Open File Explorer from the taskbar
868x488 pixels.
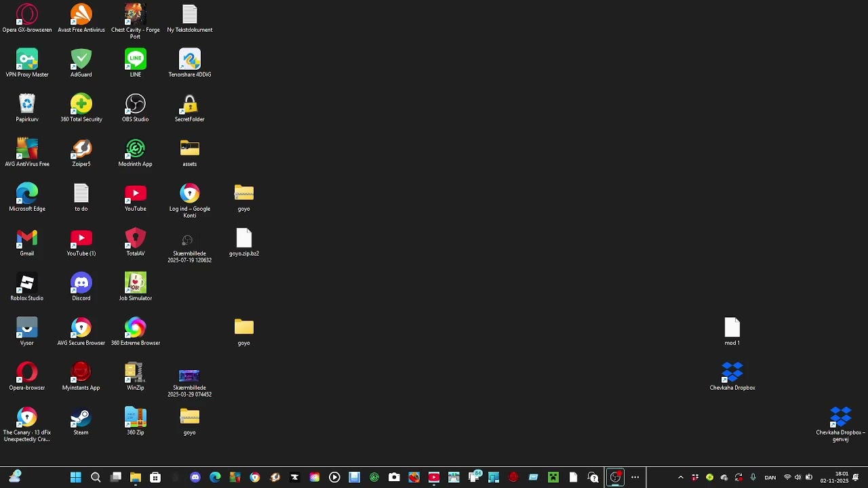(136, 478)
